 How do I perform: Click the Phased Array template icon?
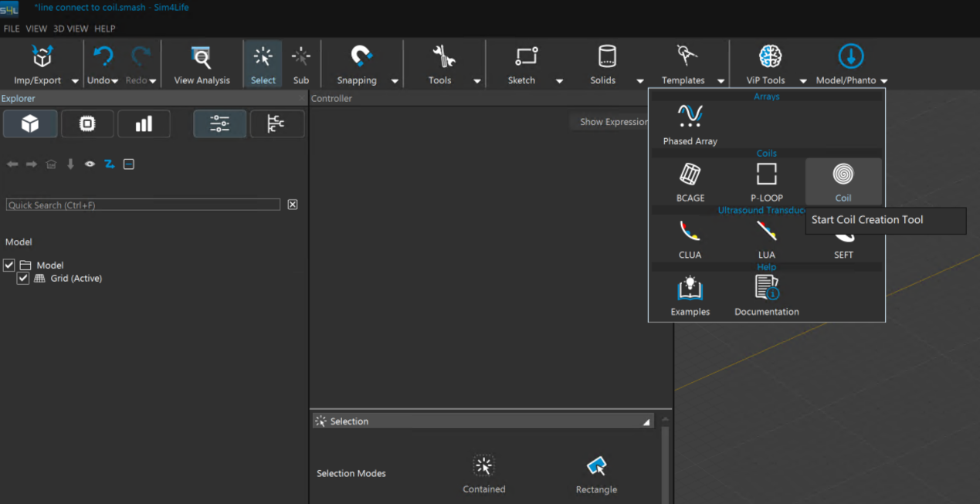[690, 123]
